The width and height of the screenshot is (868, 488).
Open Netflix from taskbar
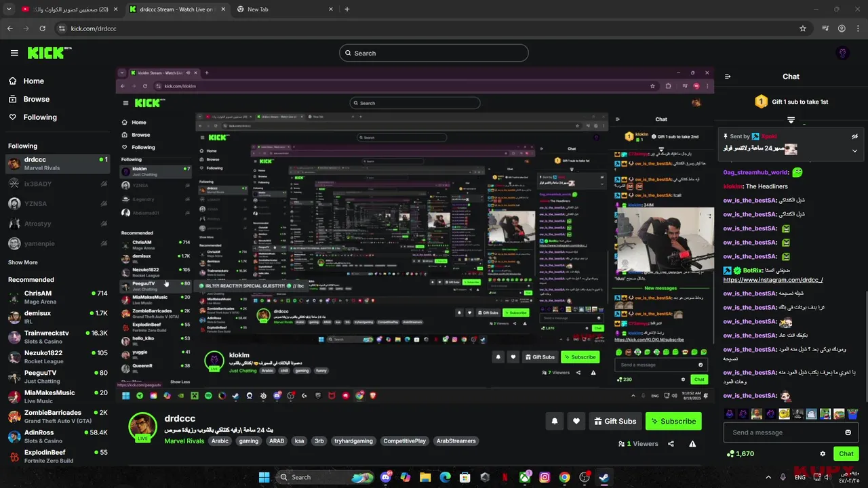click(505, 477)
